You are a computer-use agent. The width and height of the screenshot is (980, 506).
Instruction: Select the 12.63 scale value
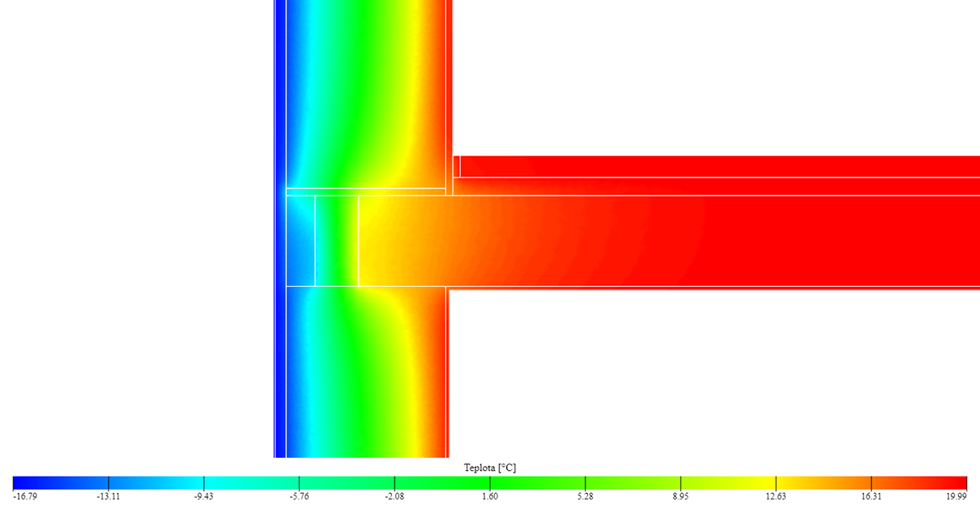click(776, 496)
